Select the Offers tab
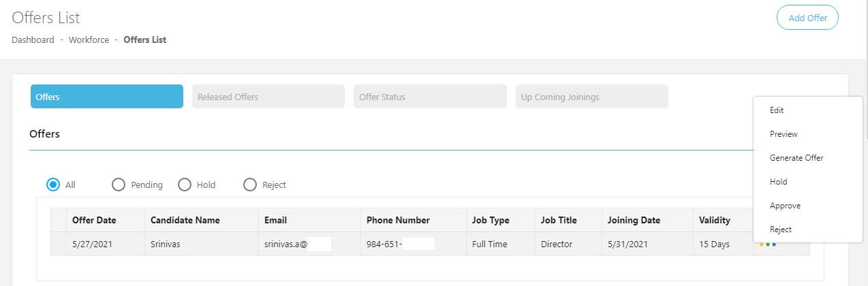This screenshot has height=286, width=868. tap(106, 97)
